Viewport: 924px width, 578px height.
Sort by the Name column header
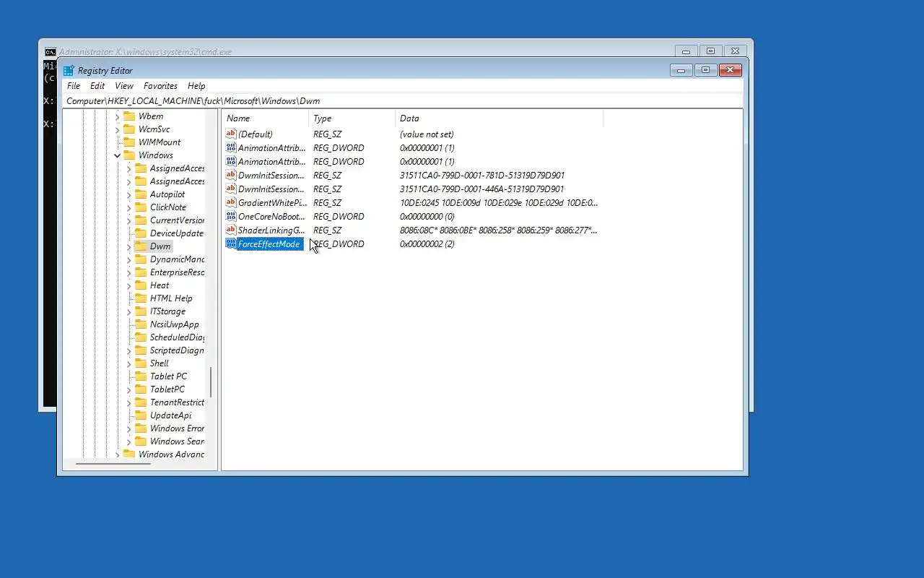[265, 118]
